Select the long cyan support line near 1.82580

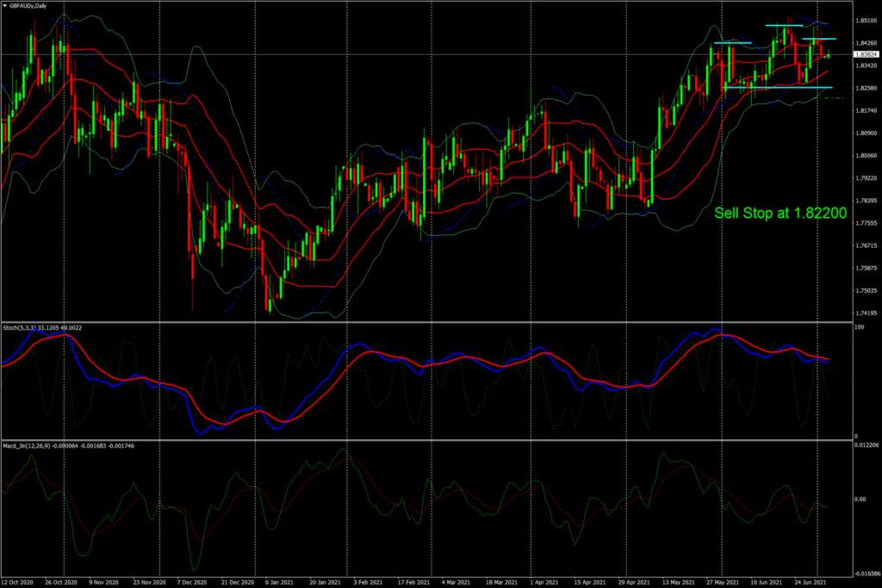(x=778, y=87)
